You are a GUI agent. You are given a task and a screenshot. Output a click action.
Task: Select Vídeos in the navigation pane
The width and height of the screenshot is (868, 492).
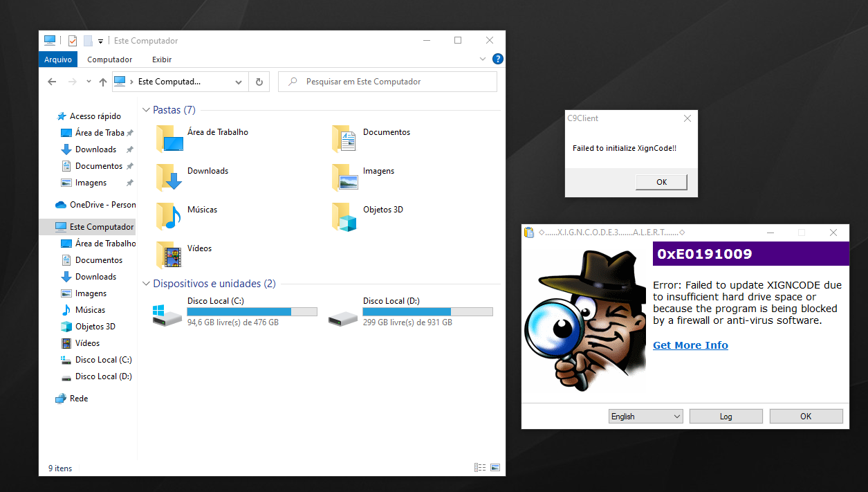[x=88, y=343]
